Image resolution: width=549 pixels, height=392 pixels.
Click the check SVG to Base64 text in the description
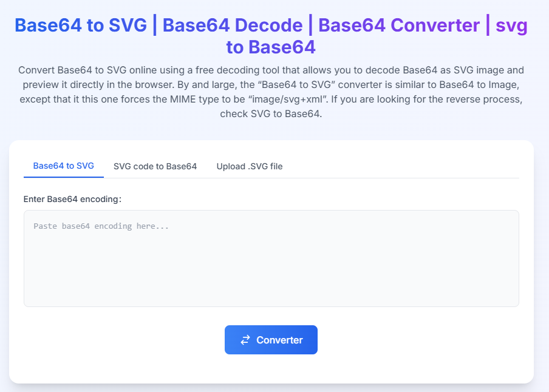pos(271,113)
